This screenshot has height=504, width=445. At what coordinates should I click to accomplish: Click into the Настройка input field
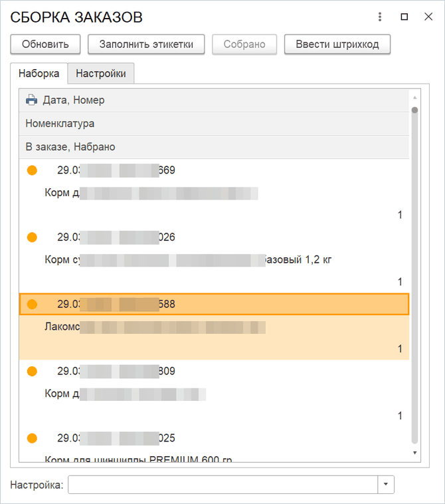click(222, 485)
